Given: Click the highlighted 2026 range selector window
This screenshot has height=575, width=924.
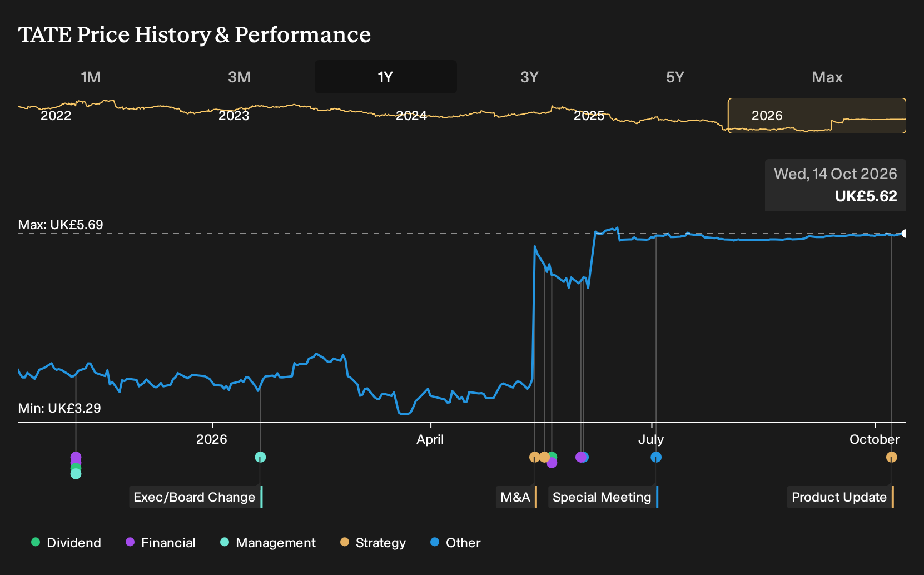Looking at the screenshot, I should pyautogui.click(x=817, y=116).
